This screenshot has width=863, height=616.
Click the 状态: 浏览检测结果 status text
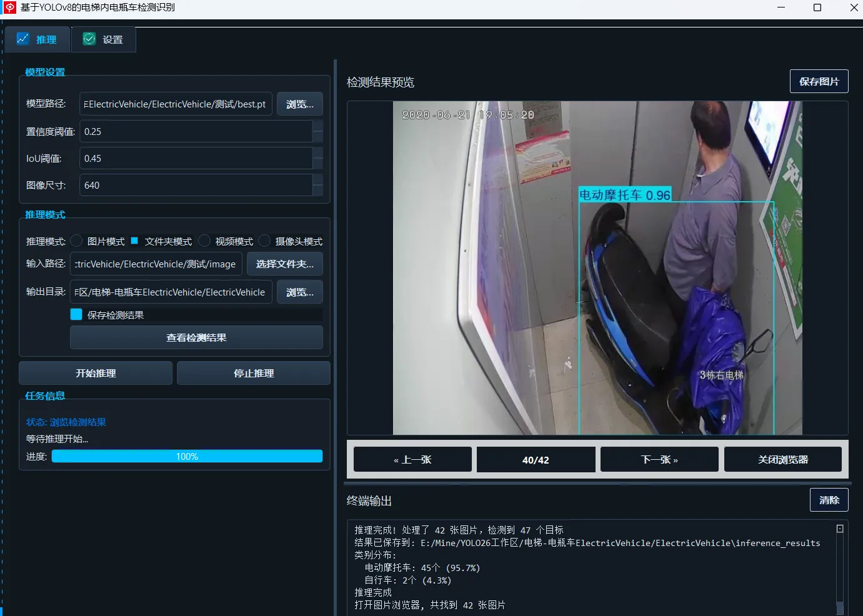point(66,422)
